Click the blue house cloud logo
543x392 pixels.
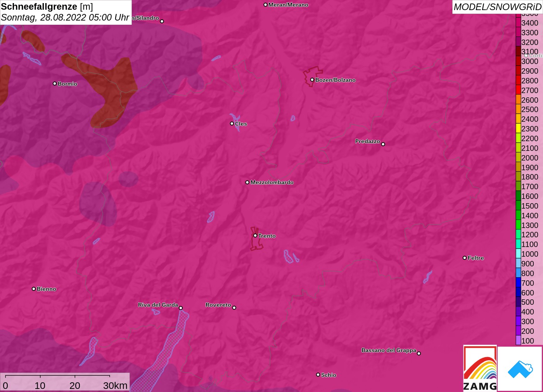pyautogui.click(x=520, y=369)
